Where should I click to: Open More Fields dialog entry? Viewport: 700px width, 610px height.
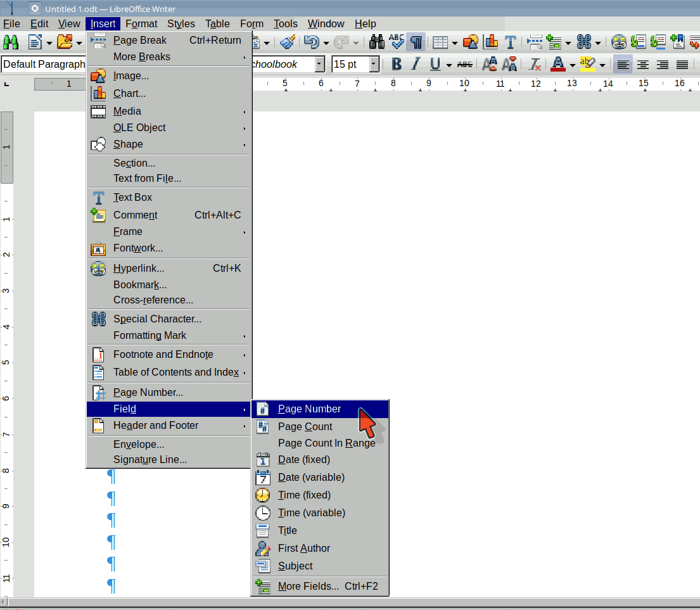308,586
